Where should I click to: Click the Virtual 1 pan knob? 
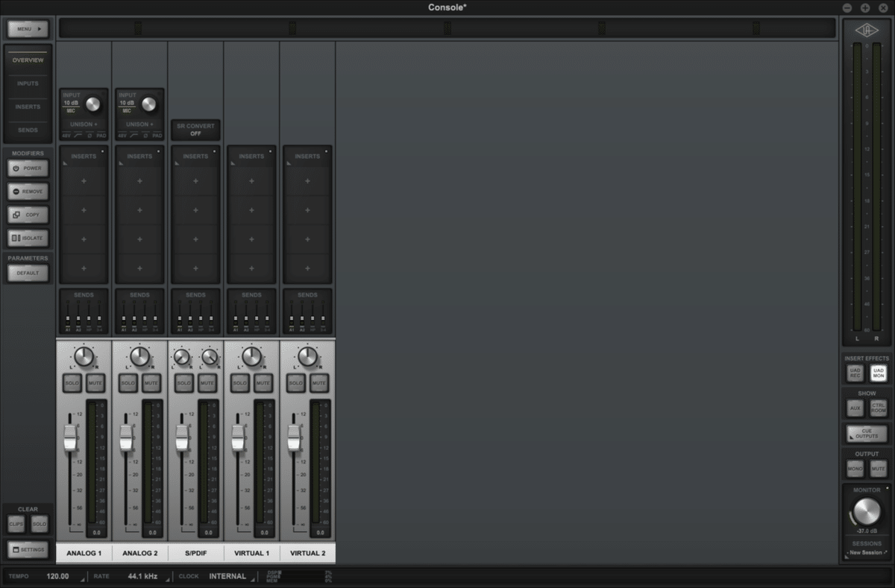(251, 357)
